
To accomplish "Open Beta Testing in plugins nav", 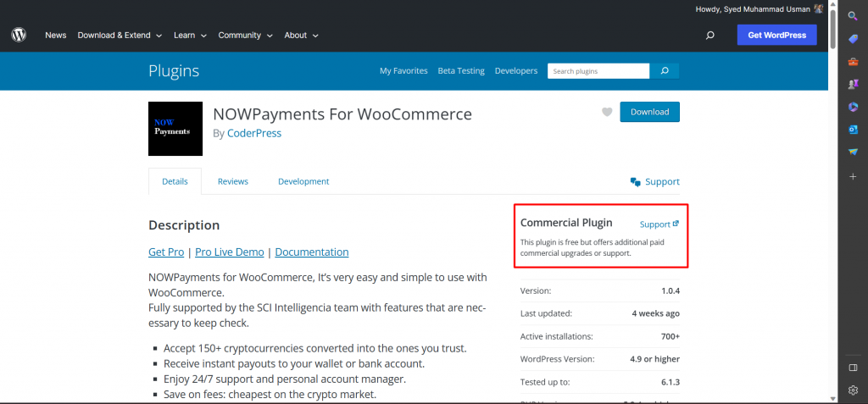I will [461, 71].
